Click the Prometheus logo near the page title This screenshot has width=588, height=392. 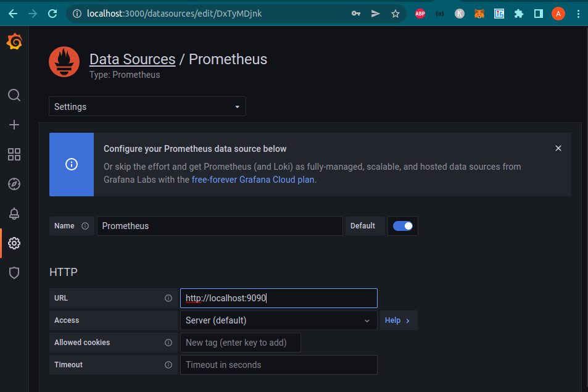(64, 62)
